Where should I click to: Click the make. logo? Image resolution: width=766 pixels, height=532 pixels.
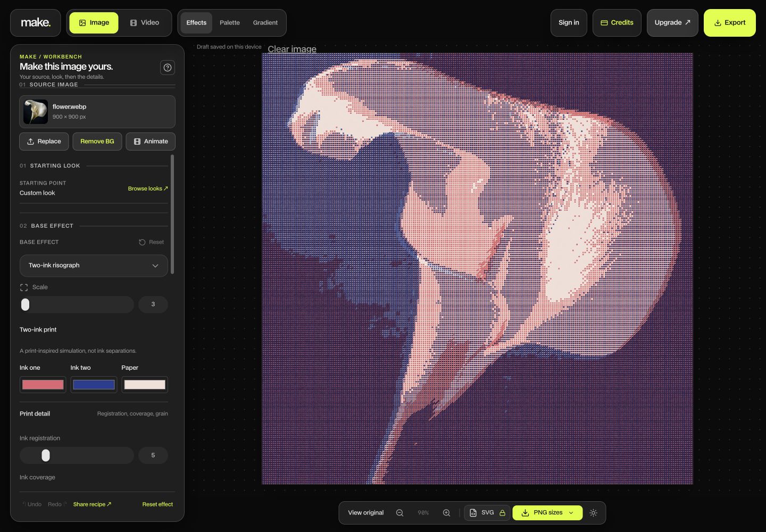coord(36,23)
